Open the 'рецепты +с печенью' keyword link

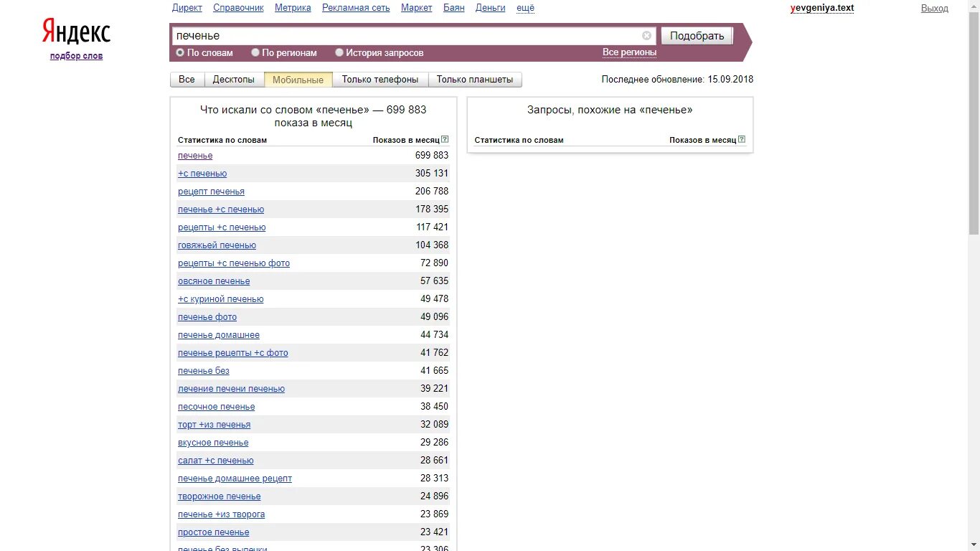click(222, 227)
